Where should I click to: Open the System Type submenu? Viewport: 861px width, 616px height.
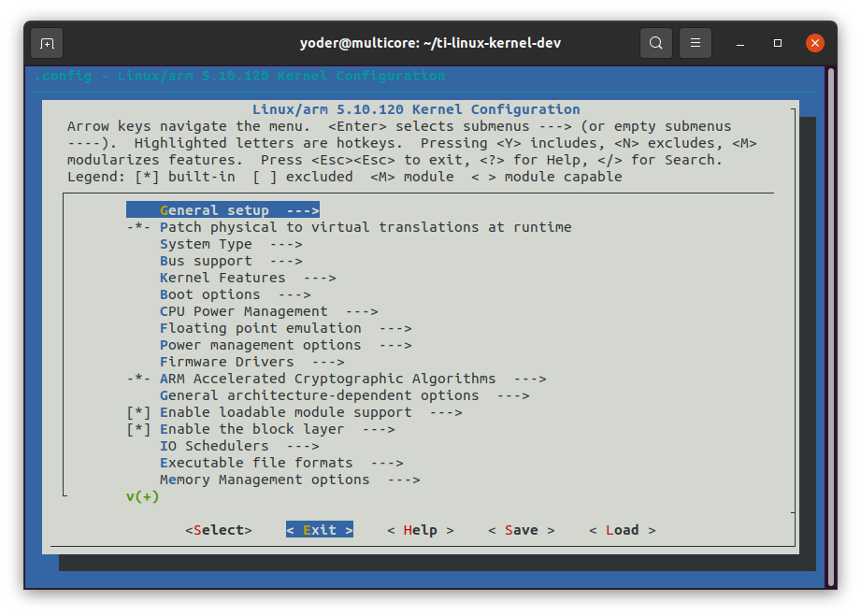point(231,244)
